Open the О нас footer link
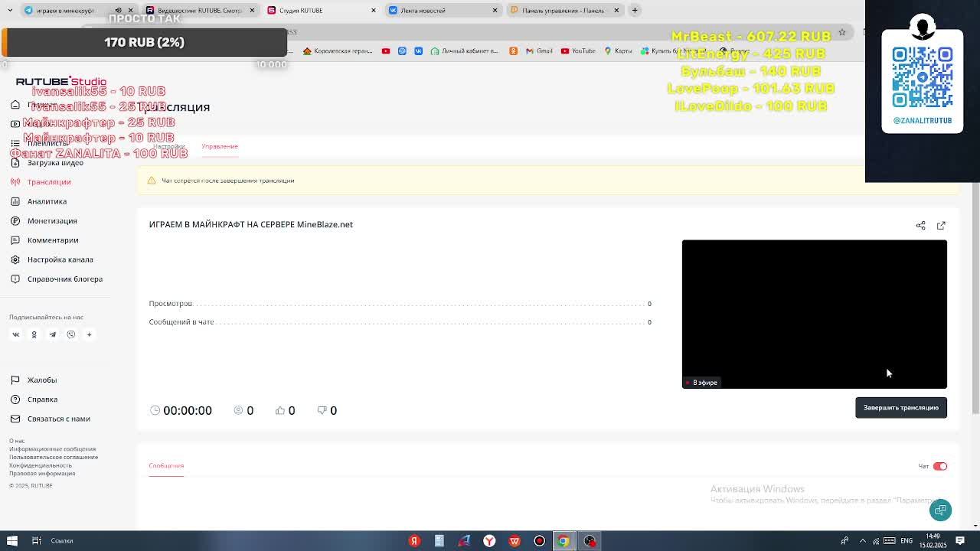980x551 pixels. 17,441
